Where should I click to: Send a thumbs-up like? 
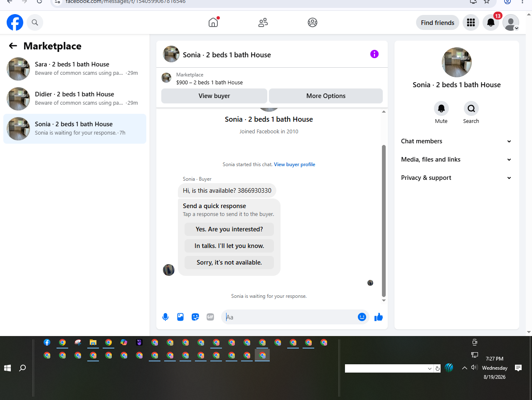[379, 317]
